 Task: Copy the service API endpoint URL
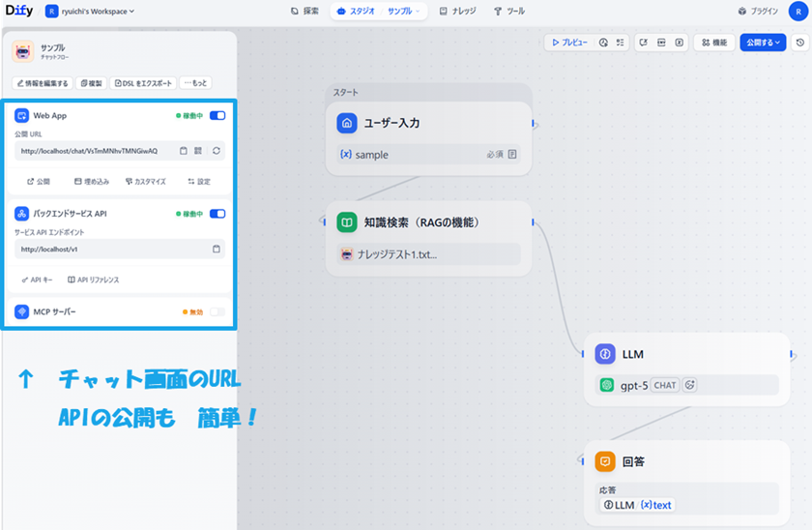point(217,250)
